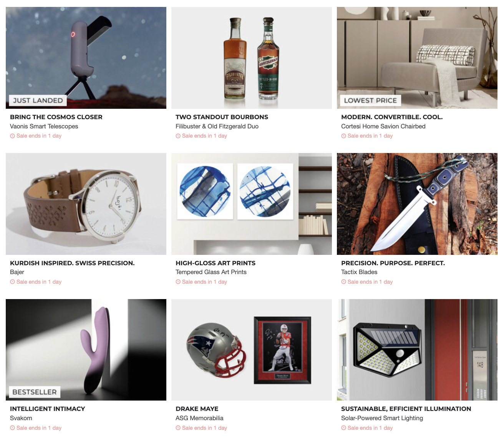This screenshot has width=504, height=439.
Task: Open the Tactix knife product image
Action: (417, 204)
